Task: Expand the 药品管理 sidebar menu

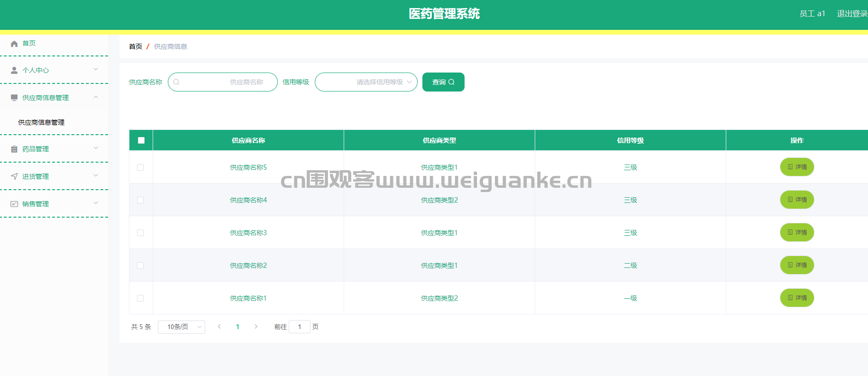Action: pos(54,149)
